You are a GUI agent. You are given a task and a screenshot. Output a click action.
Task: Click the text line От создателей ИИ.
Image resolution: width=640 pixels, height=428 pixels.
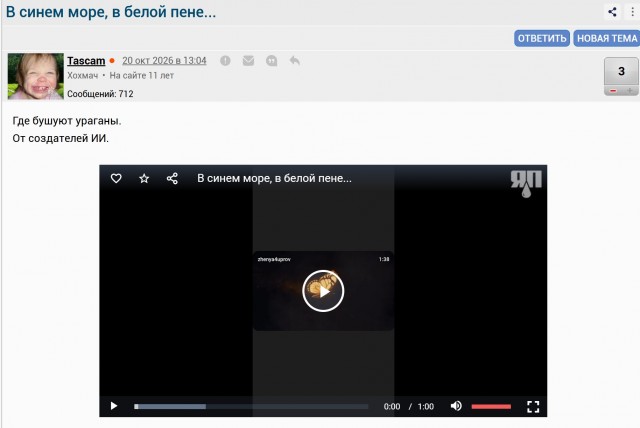60,139
